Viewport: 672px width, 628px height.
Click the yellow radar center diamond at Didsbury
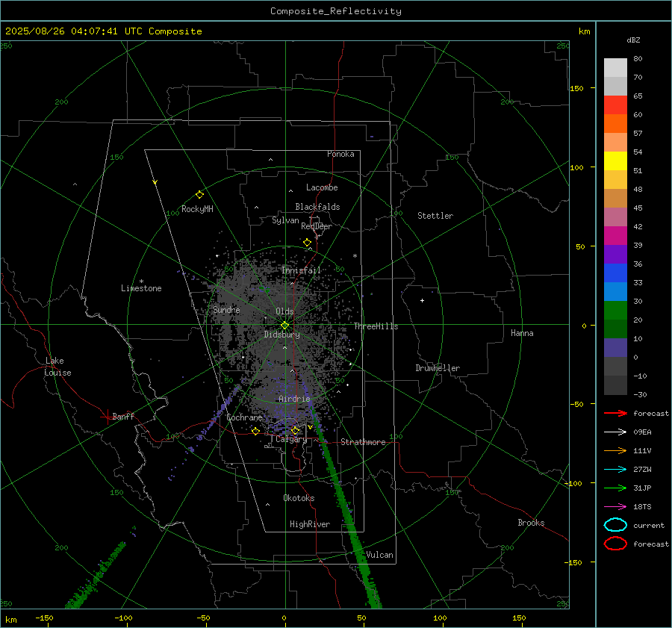tap(284, 326)
